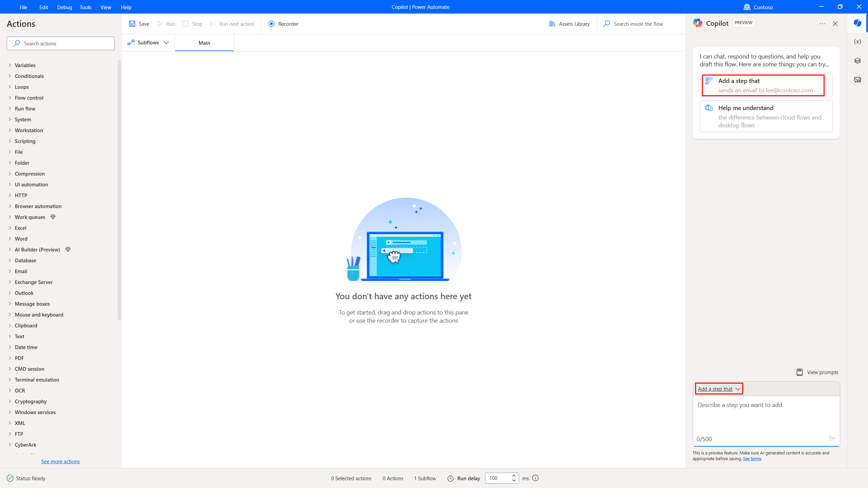Click the Recorder icon in toolbar
Viewport: 868px width, 488px height.
tap(271, 24)
